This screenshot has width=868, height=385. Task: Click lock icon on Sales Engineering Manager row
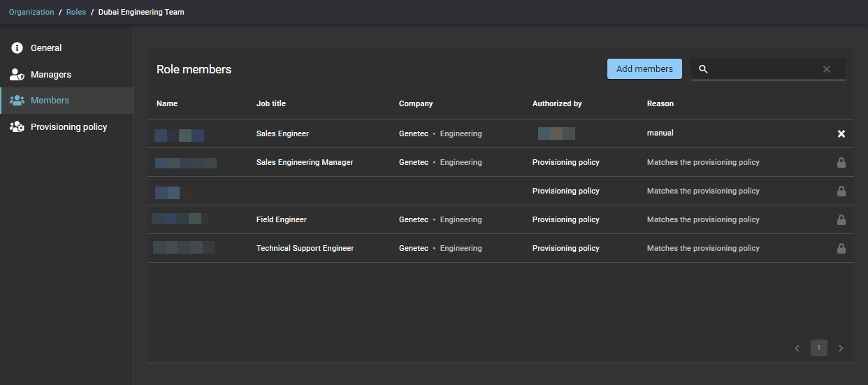pos(841,162)
